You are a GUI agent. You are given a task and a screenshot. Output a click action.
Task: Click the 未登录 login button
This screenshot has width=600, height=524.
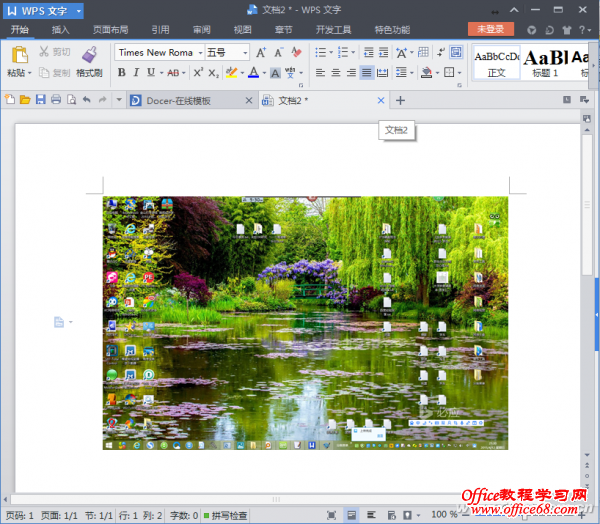[490, 30]
